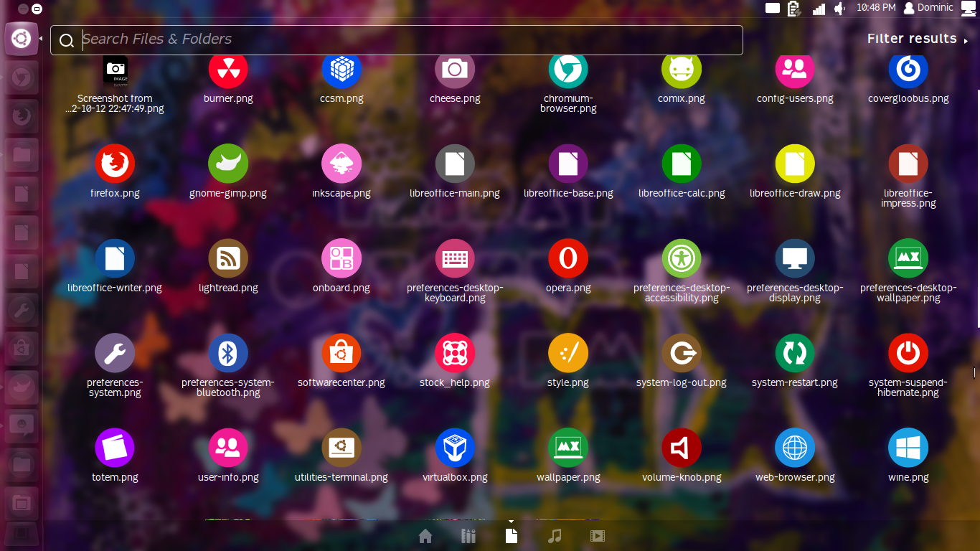This screenshot has height=551, width=980.
Task: Select the preferences-system-bluetooth.png icon
Action: 228,353
